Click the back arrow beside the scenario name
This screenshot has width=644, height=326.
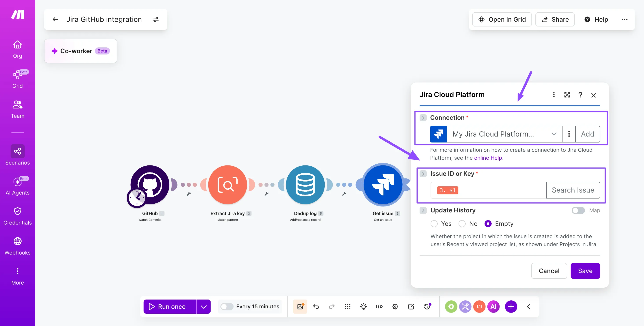tap(56, 19)
